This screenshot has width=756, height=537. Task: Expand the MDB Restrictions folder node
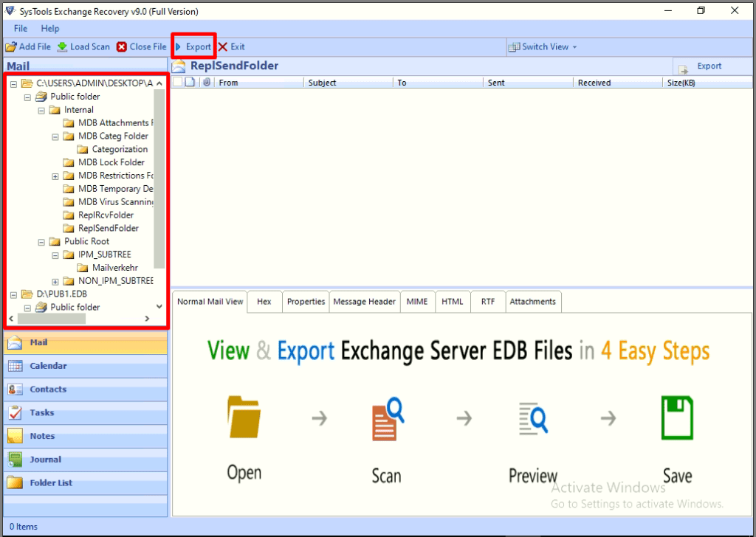click(x=54, y=176)
